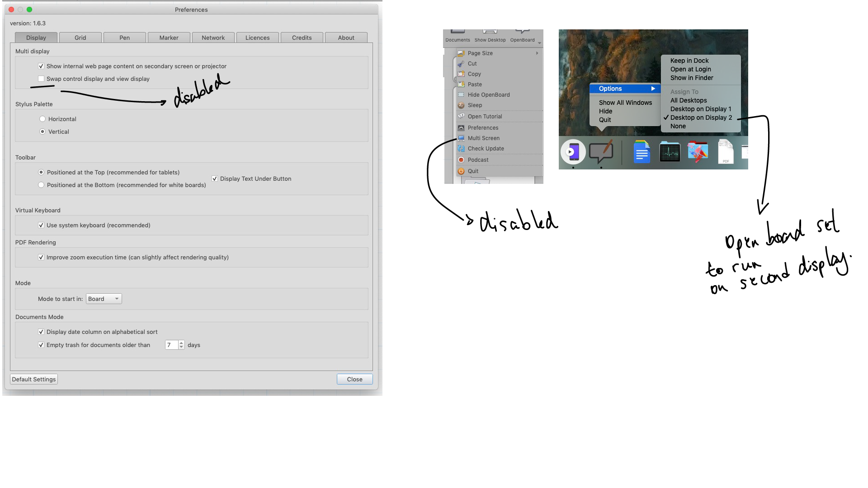Start the Podcast recorder
This screenshot has width=868, height=488.
(478, 160)
